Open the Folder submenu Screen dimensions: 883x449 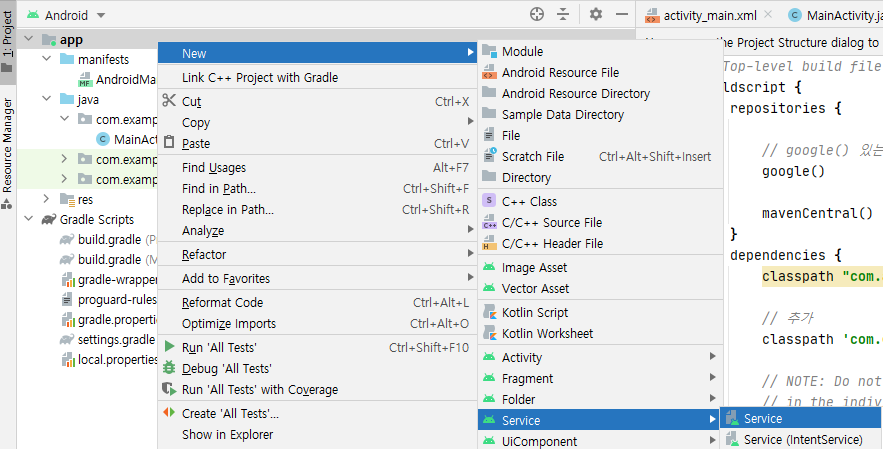(x=599, y=399)
